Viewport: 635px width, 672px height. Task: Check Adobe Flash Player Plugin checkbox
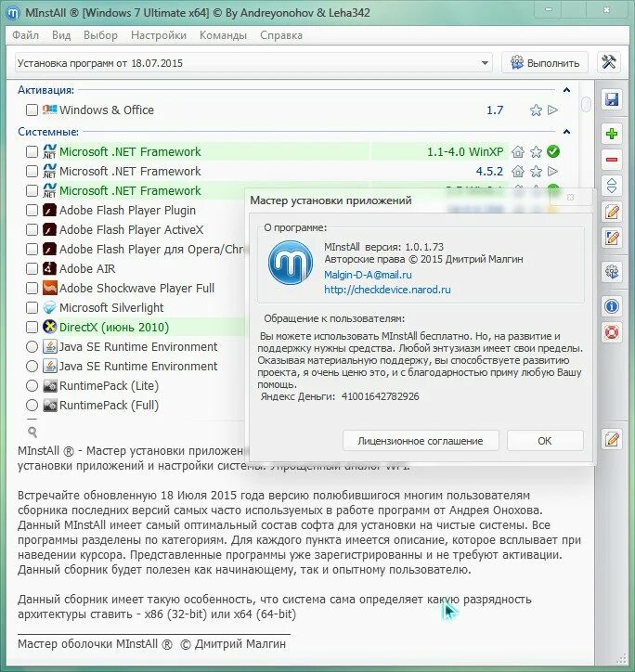point(32,211)
